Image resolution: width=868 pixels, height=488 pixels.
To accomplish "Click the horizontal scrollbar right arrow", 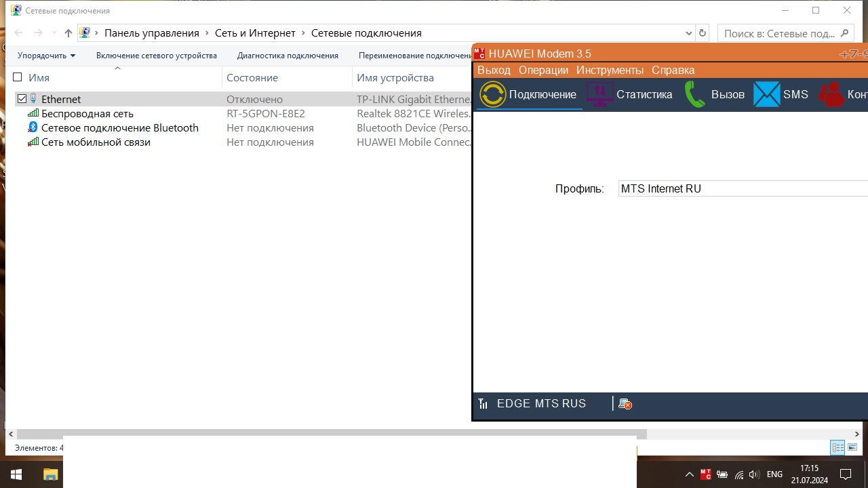I will [x=858, y=434].
